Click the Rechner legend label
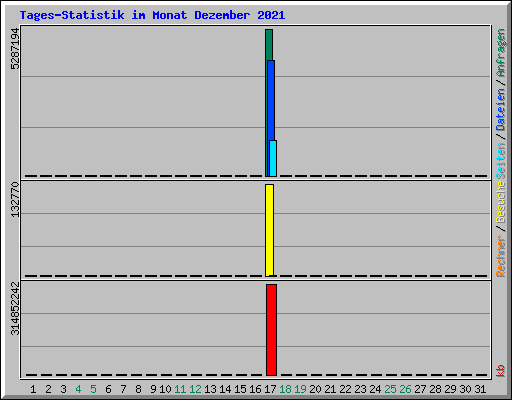This screenshot has height=400, width=512. (x=500, y=256)
